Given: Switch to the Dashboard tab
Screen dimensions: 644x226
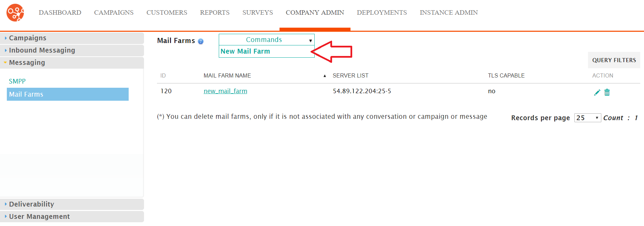Looking at the screenshot, I should click(x=60, y=13).
